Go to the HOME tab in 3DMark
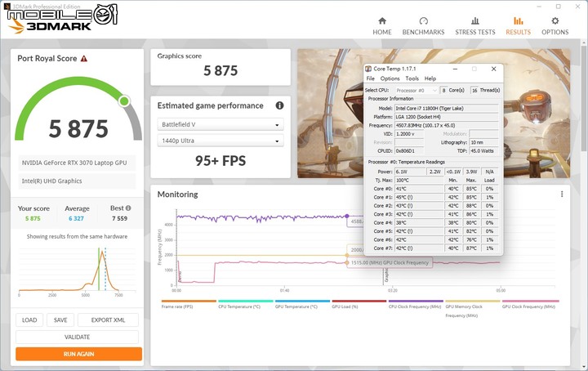The width and height of the screenshot is (588, 371). coord(381,26)
